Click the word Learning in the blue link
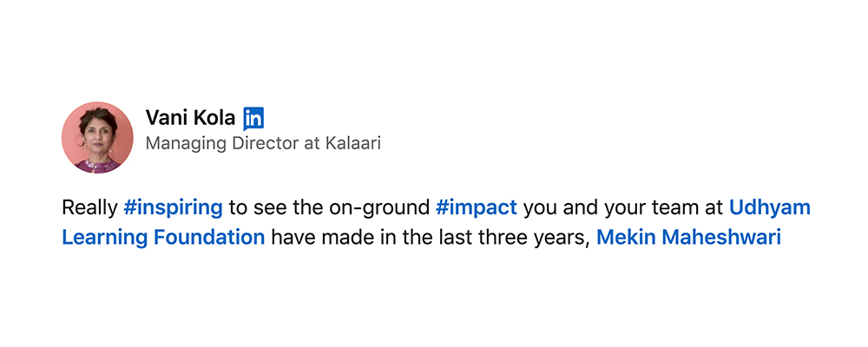 click(x=105, y=238)
